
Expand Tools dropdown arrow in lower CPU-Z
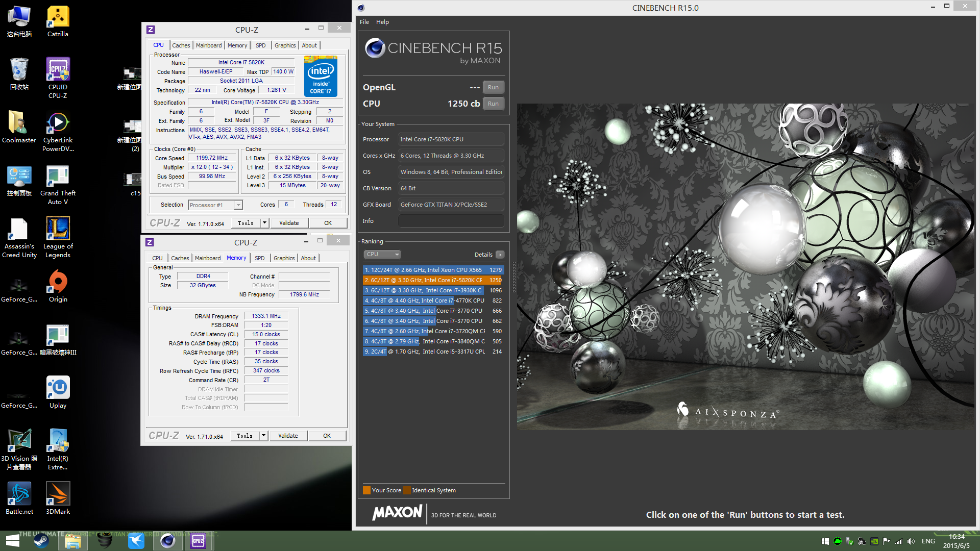(263, 436)
